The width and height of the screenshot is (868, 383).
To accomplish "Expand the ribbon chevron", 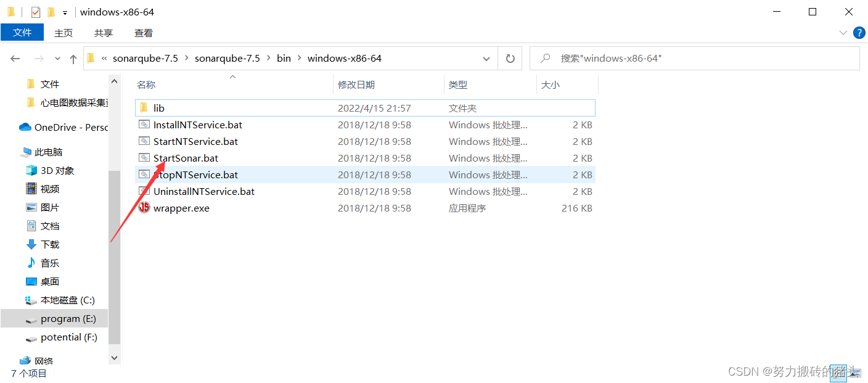I will pos(843,33).
